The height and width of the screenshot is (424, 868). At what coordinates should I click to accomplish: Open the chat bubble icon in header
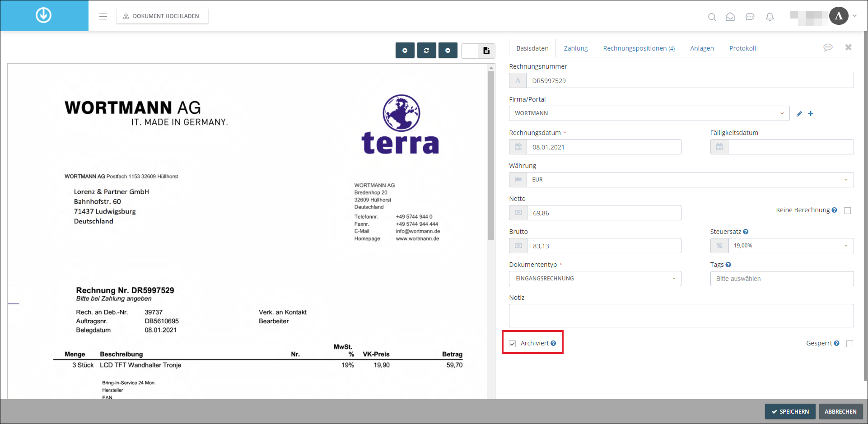pos(750,17)
